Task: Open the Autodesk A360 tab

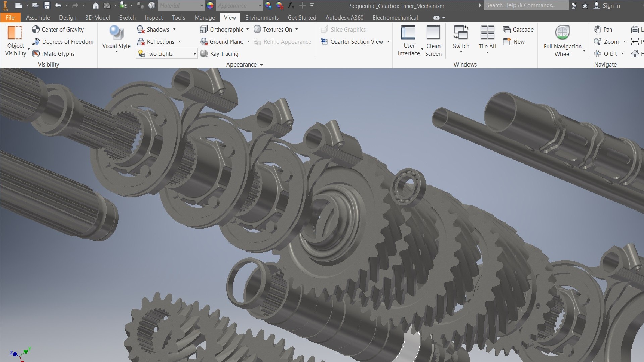Action: pyautogui.click(x=344, y=18)
